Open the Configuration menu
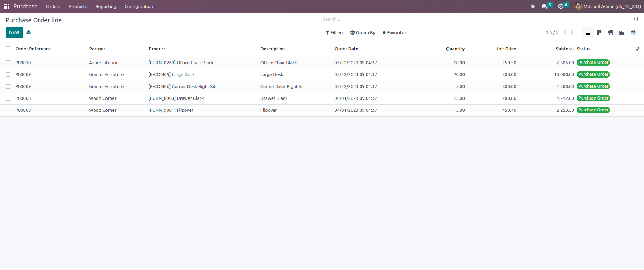Image resolution: width=644 pixels, height=270 pixels. click(x=139, y=6)
